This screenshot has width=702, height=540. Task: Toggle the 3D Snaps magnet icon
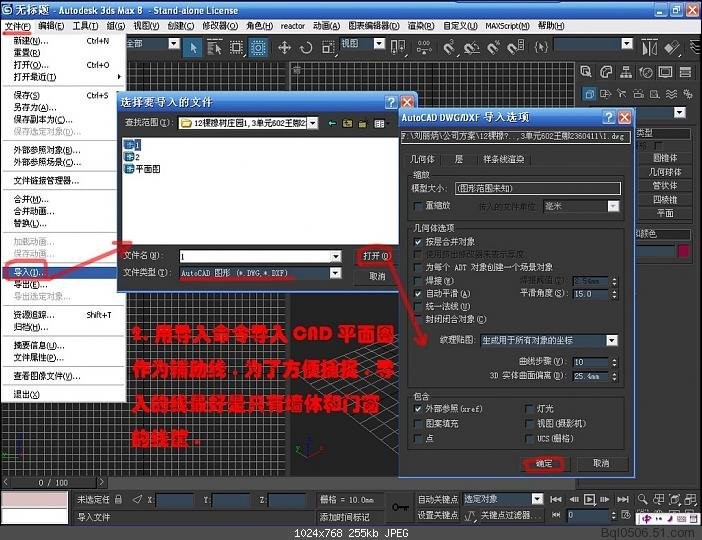pyautogui.click(x=449, y=47)
